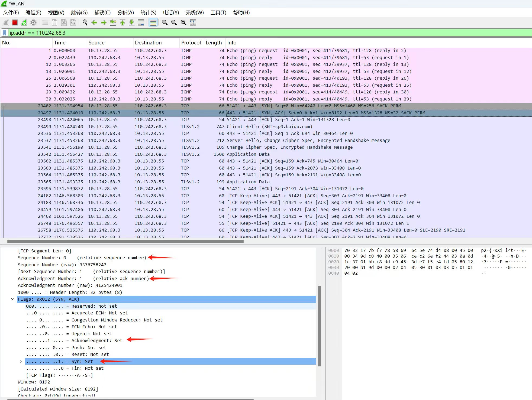
Task: Toggle packet list colorization button
Action: [153, 22]
